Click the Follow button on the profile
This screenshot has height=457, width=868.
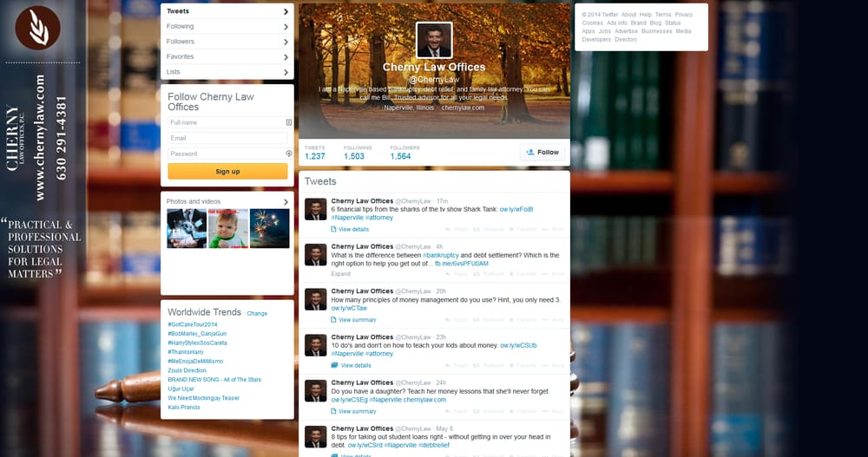(542, 152)
